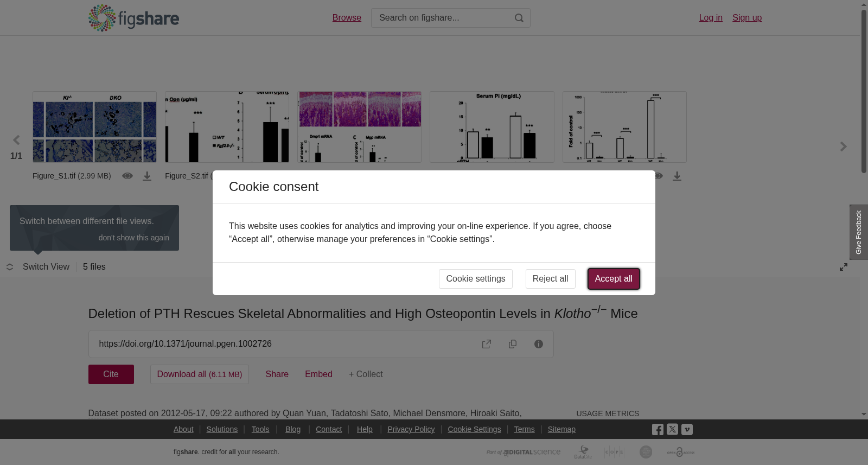Go to previous file with left arrow

click(16, 141)
